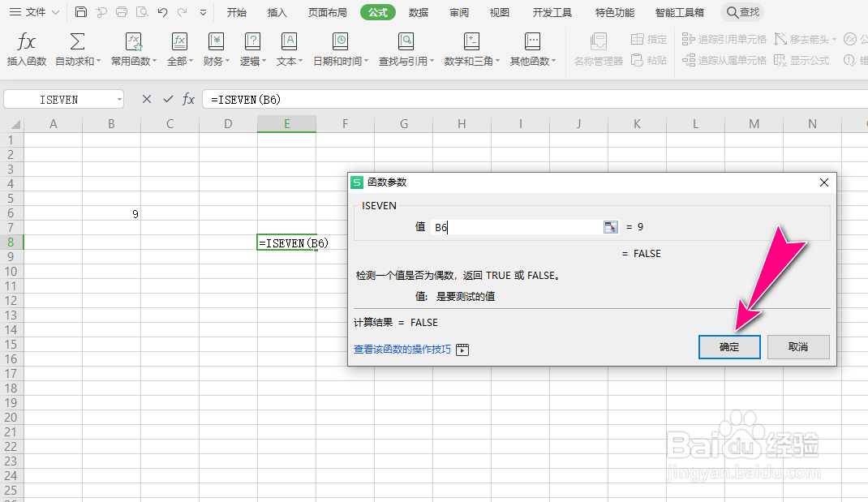This screenshot has width=868, height=502.
Task: Select row 8 header
Action: point(11,242)
